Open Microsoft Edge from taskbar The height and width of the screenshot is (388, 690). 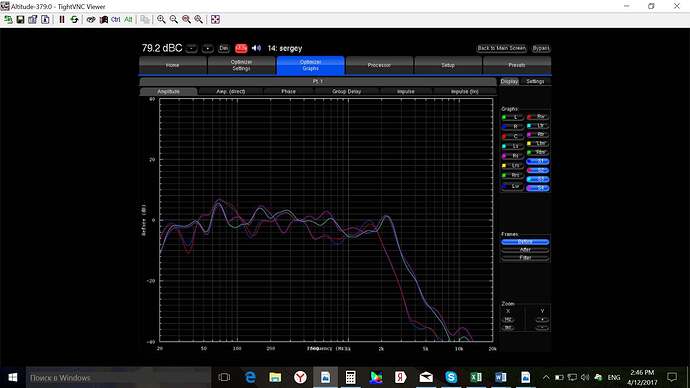[x=250, y=377]
